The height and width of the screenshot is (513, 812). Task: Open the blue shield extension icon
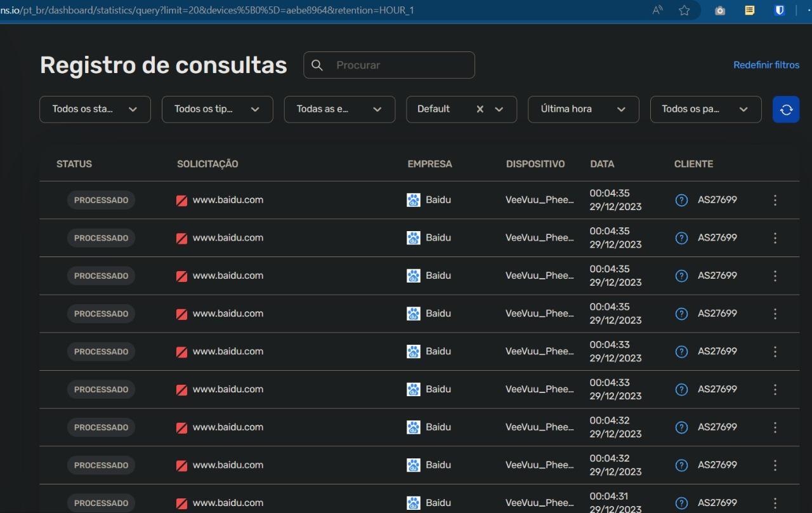(x=780, y=10)
